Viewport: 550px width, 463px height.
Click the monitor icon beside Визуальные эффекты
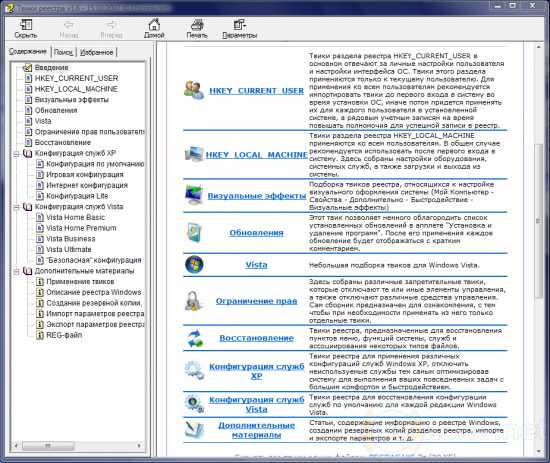pos(194,195)
